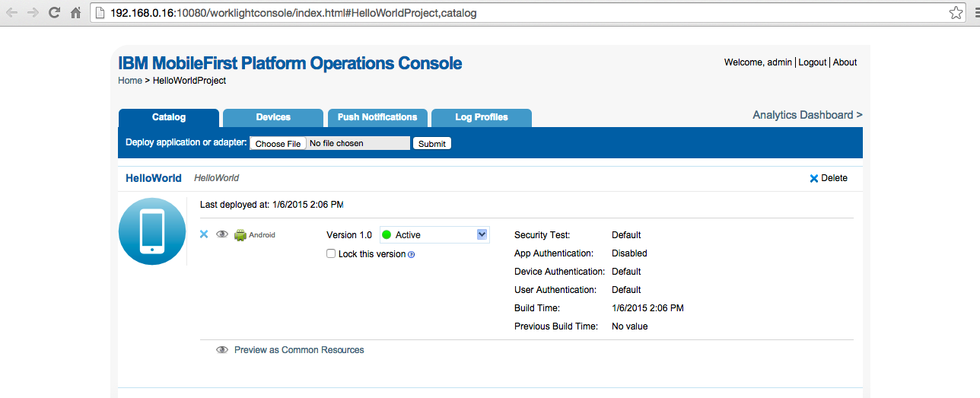Click the bold HelloWorld application title
The width and height of the screenshot is (980, 398).
pos(154,178)
